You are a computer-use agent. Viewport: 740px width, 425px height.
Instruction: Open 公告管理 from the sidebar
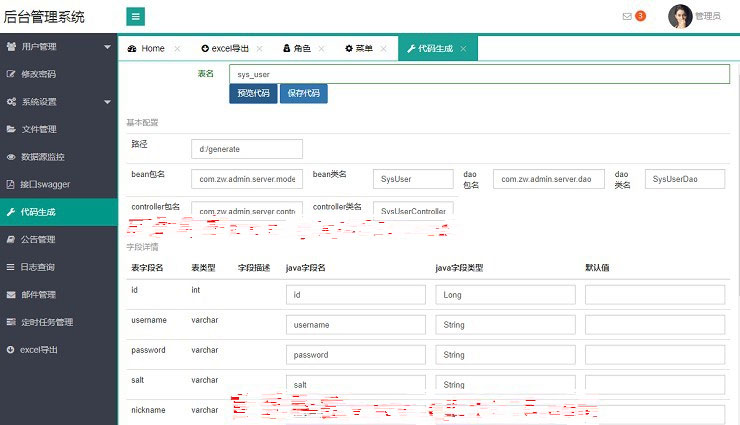coord(38,240)
